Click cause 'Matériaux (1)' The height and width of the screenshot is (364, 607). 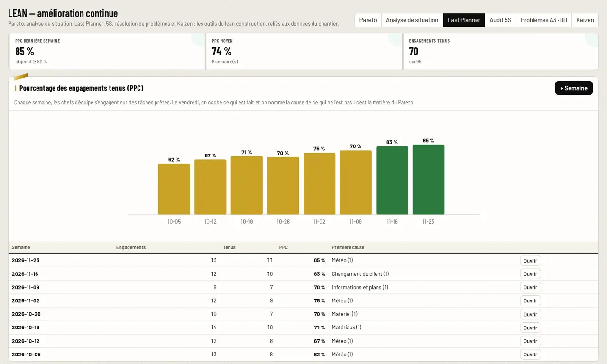pos(347,327)
